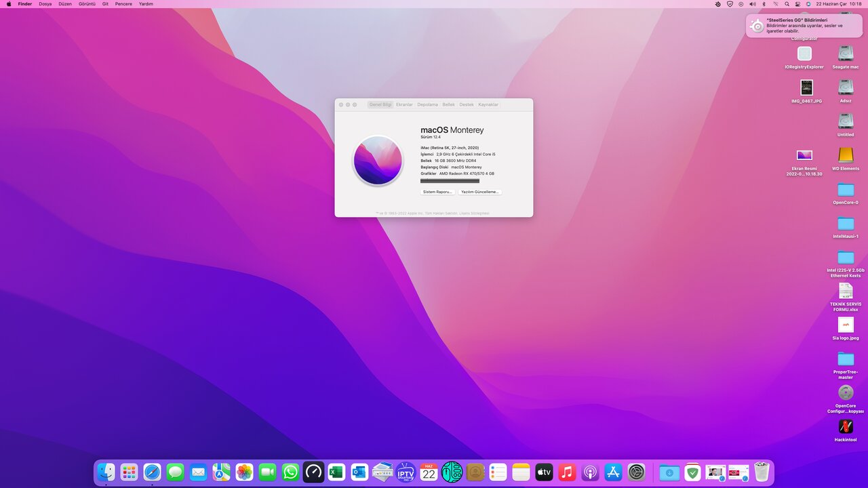Screen dimensions: 868x488
Task: Toggle the Wi-Fi status menu icon
Action: coord(776,4)
